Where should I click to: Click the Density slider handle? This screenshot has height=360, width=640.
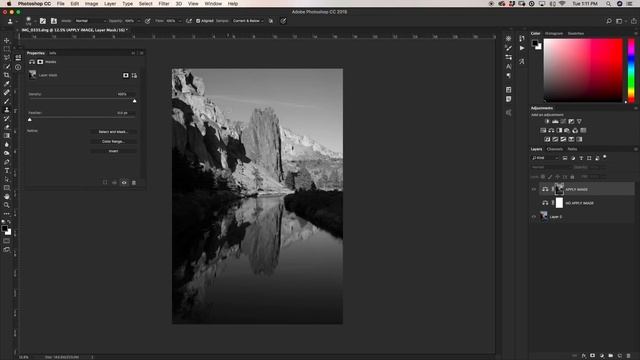135,100
